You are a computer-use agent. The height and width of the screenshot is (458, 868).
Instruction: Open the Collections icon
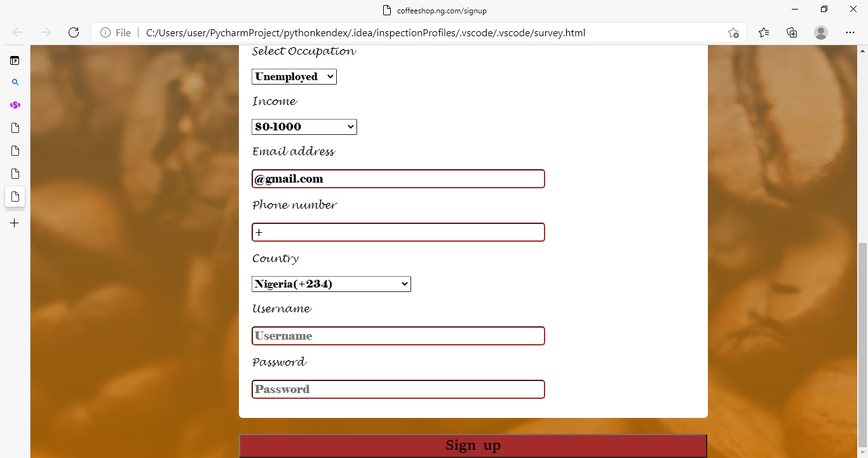(x=792, y=32)
